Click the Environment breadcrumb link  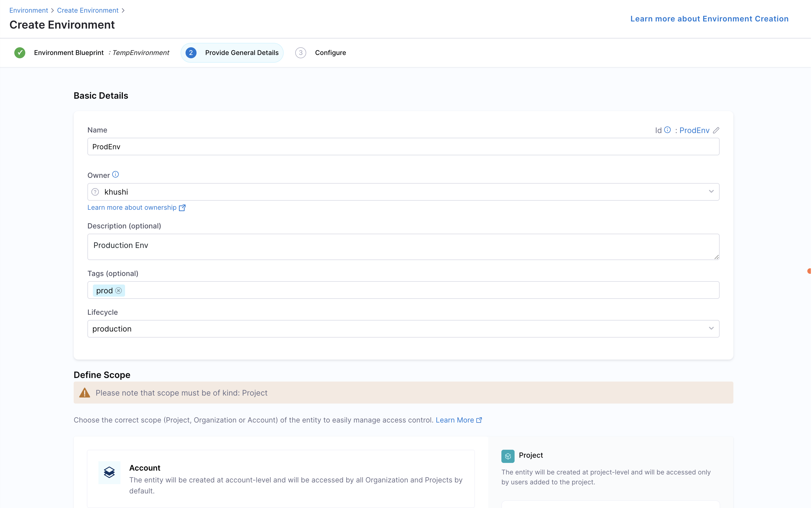coord(29,10)
